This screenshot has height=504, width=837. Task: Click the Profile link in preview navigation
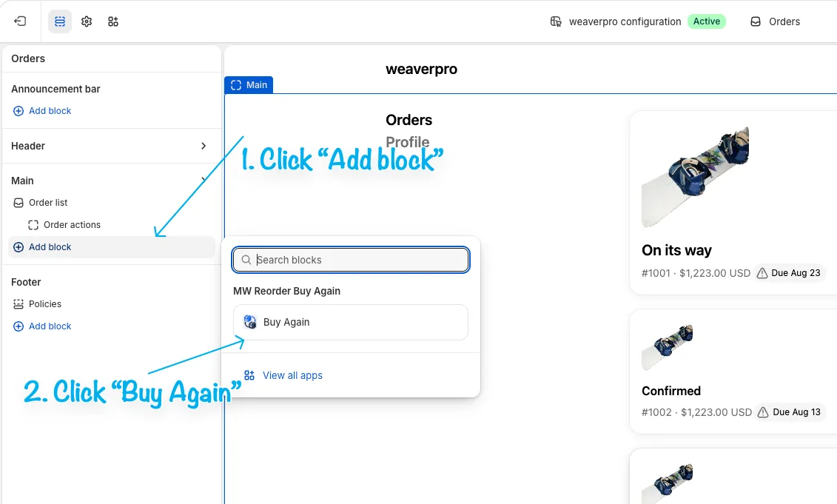click(407, 142)
